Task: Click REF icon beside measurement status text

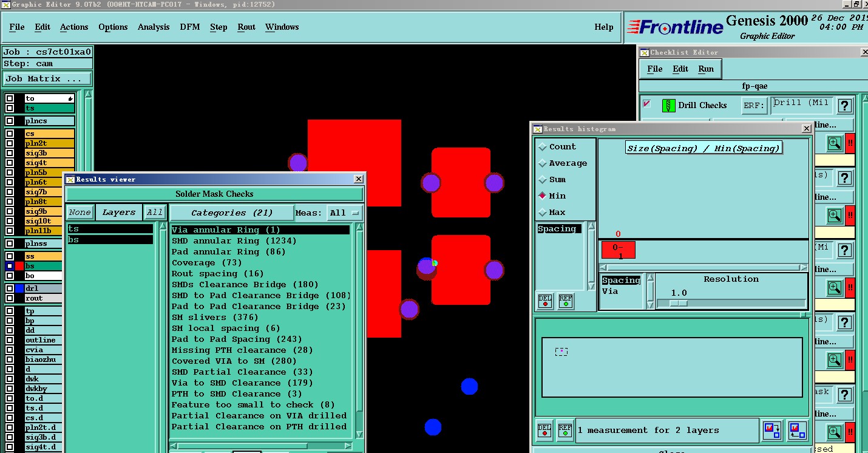Action: [x=565, y=431]
